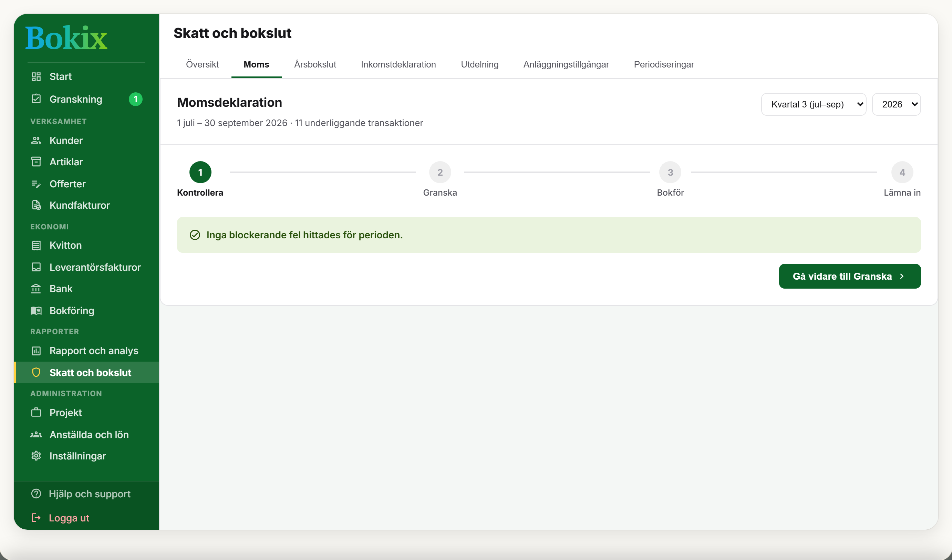
Task: Click the Start dashboard icon in sidebar
Action: [x=36, y=77]
